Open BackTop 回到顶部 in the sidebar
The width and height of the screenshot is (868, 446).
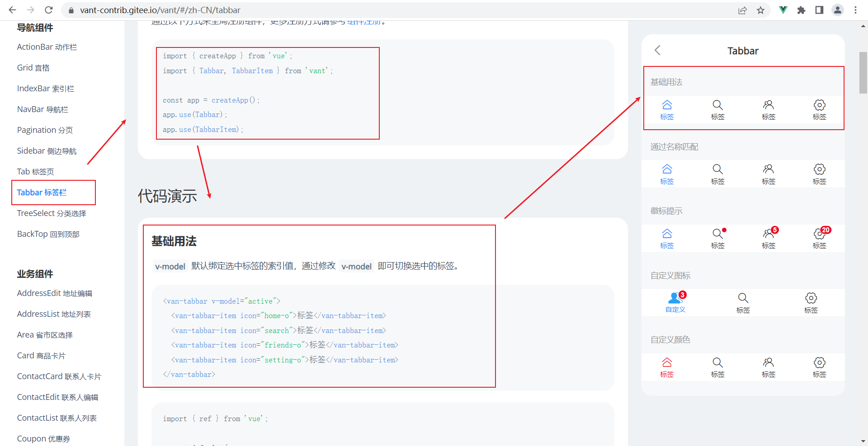pos(48,234)
